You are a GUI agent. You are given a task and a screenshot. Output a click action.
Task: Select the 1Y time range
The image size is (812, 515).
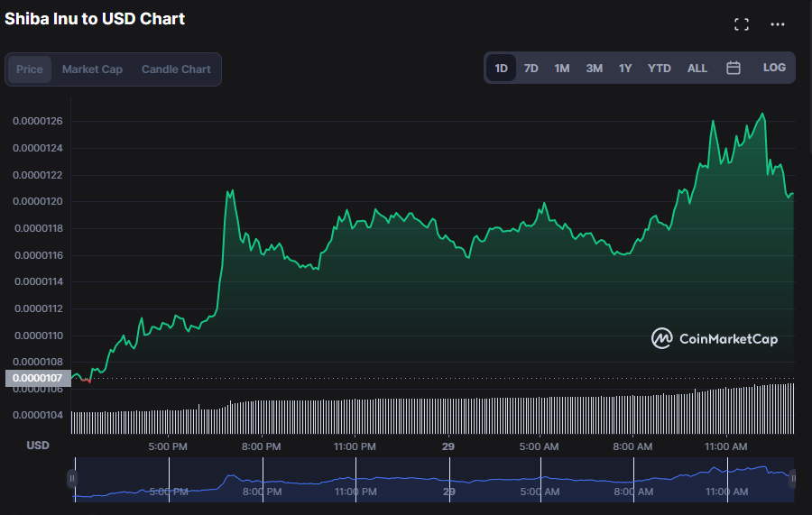click(x=625, y=68)
